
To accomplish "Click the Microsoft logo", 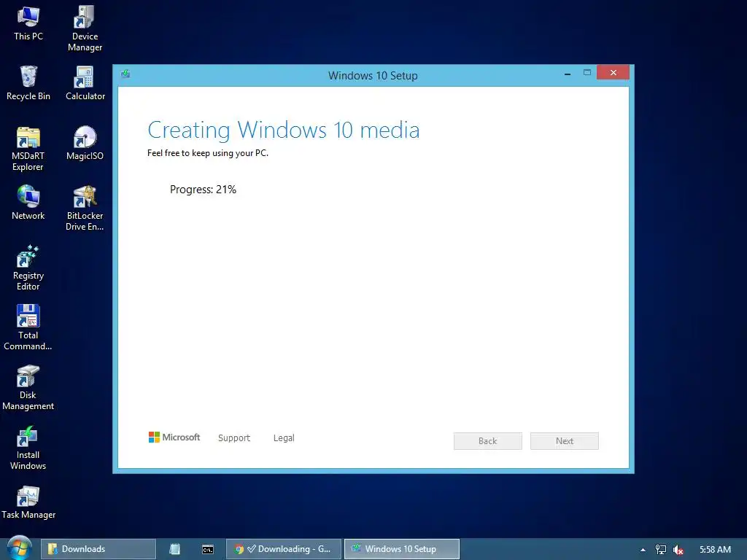I will coord(174,437).
